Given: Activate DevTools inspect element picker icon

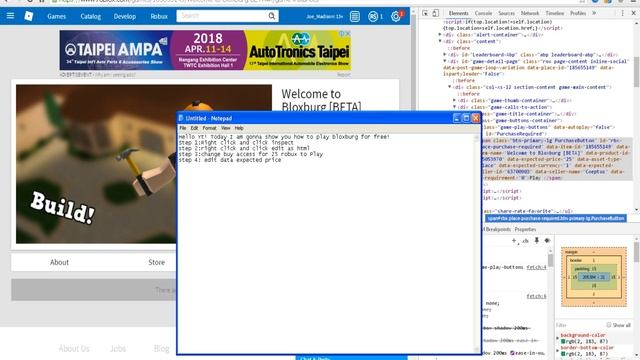Looking at the screenshot, I should [x=425, y=13].
